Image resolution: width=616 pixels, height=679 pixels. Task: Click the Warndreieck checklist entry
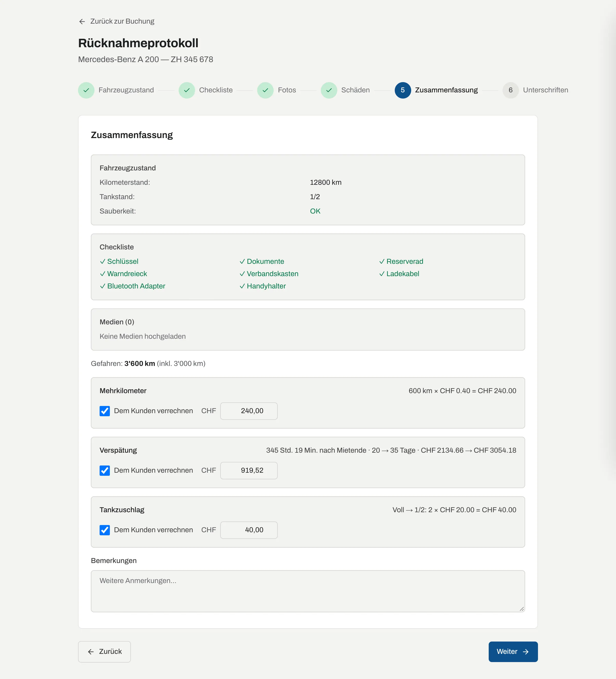[x=123, y=274]
